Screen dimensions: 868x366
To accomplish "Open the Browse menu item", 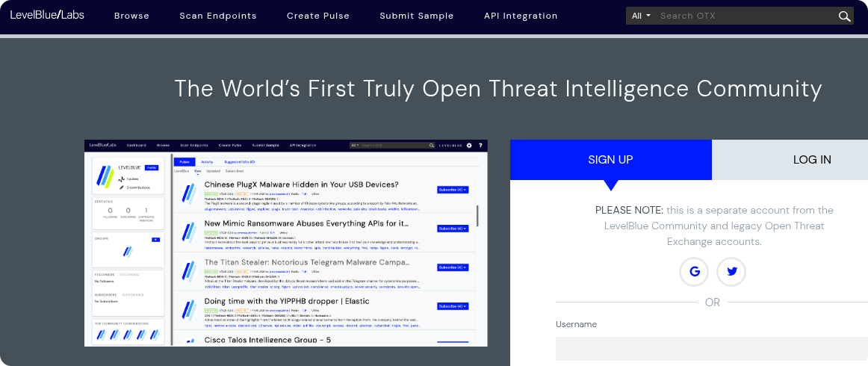I will click(131, 16).
